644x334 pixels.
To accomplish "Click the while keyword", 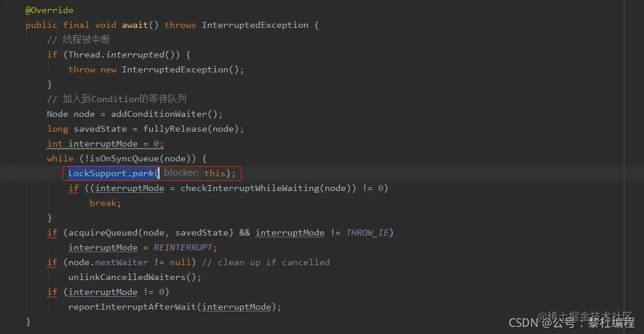I will tap(60, 158).
